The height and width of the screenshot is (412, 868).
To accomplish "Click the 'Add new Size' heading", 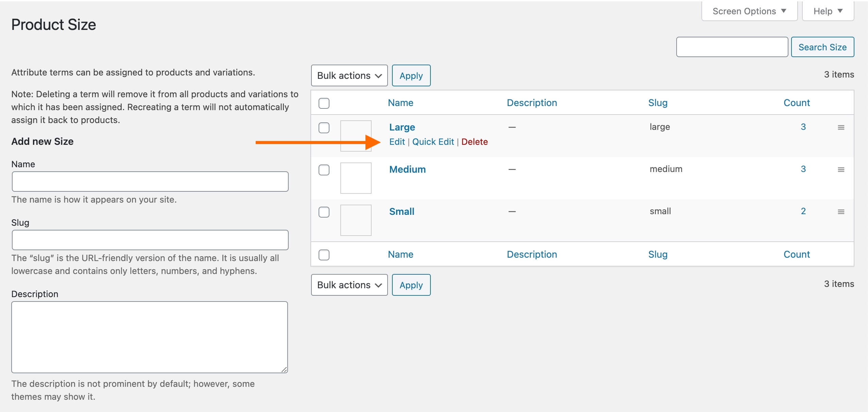I will coord(42,141).
